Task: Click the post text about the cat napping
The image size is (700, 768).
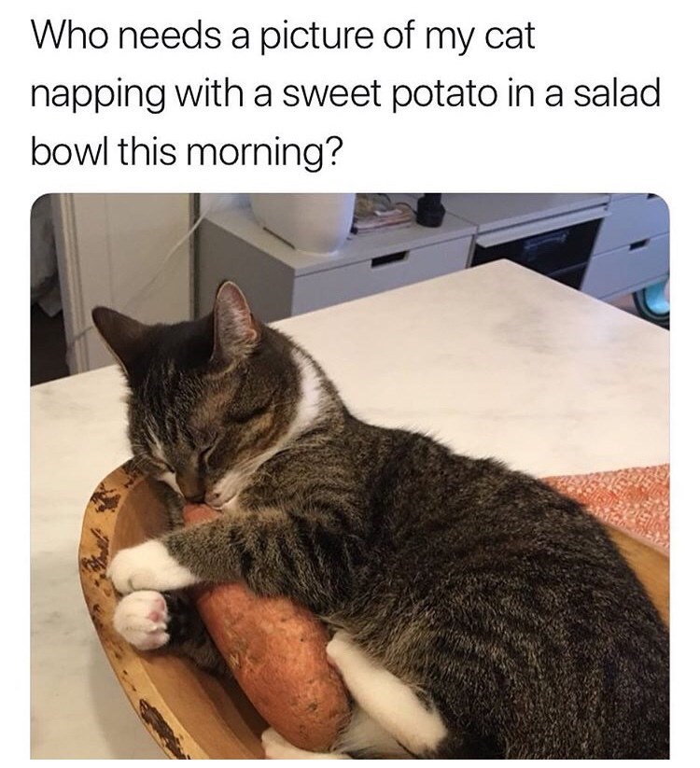Action: (x=345, y=94)
